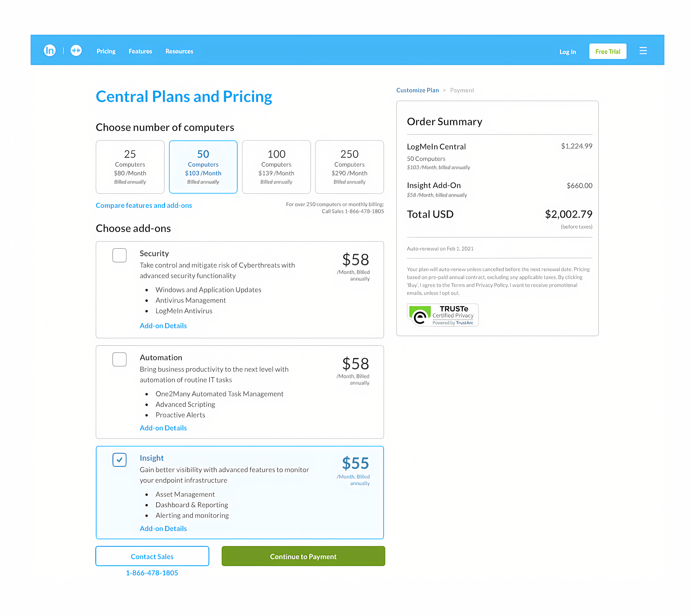This screenshot has width=693, height=616.
Task: Click the GoTo arrows icon beside the logo
Action: coord(76,50)
